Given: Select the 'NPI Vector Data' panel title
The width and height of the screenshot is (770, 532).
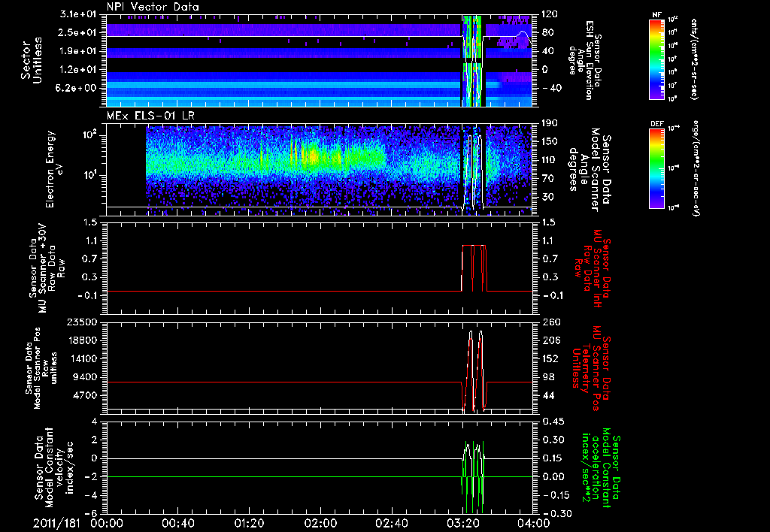Looking at the screenshot, I should (x=153, y=7).
